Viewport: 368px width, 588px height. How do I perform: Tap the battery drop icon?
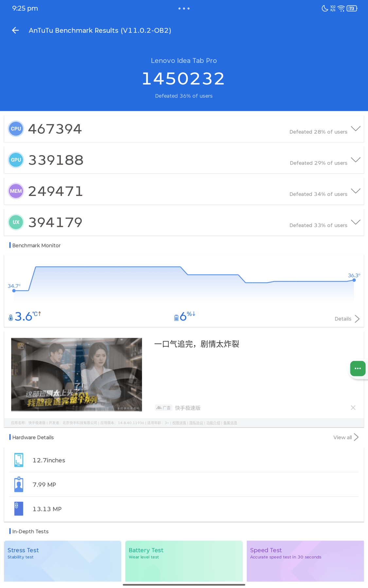coord(176,318)
